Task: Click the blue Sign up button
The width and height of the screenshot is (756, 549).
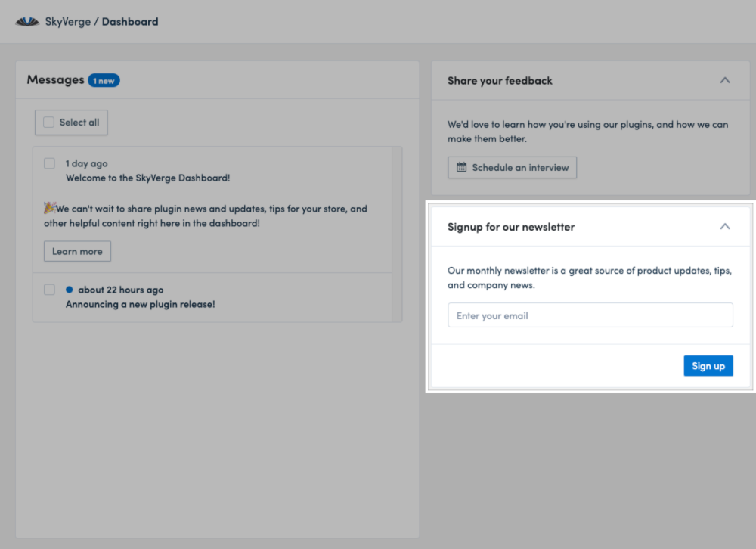Action: [x=708, y=366]
